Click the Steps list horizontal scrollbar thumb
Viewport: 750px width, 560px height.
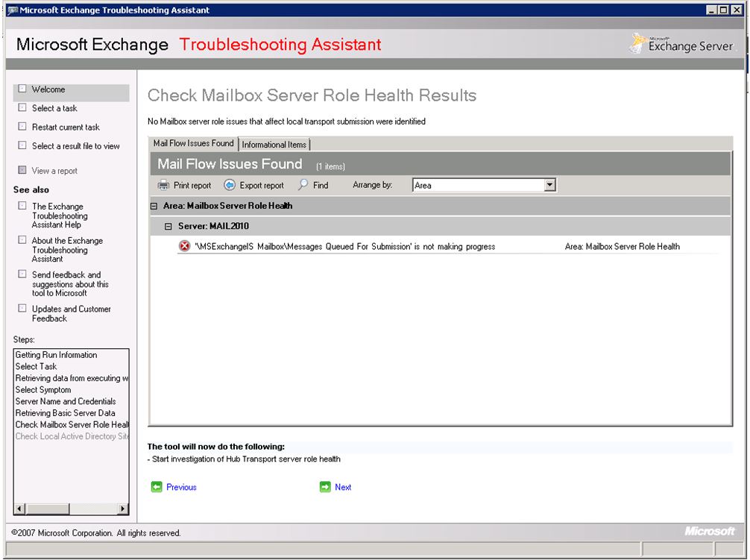tap(48, 509)
